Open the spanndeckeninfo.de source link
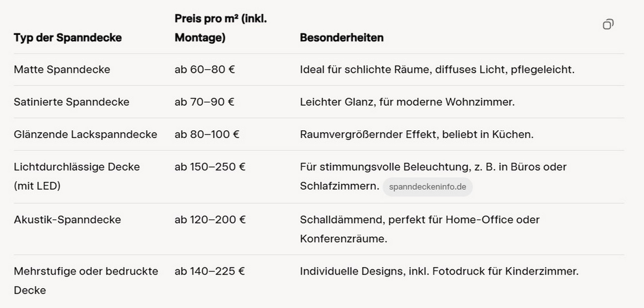The image size is (644, 308). pos(427,187)
